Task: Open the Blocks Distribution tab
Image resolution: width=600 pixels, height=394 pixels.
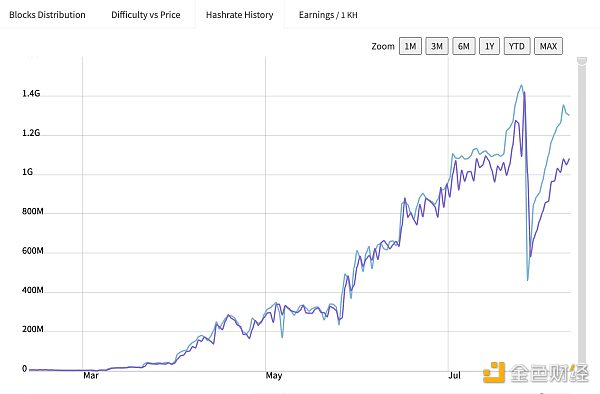Action: pyautogui.click(x=47, y=15)
